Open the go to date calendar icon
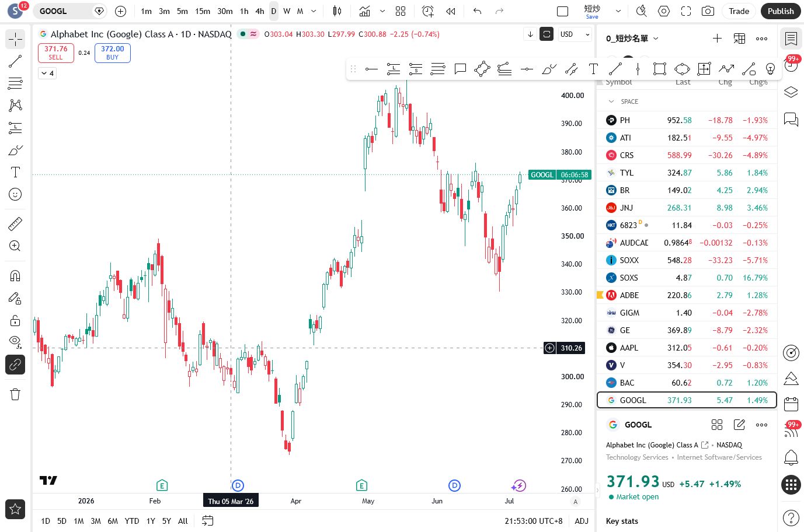Viewport: 804px width, 532px height. tap(207, 521)
